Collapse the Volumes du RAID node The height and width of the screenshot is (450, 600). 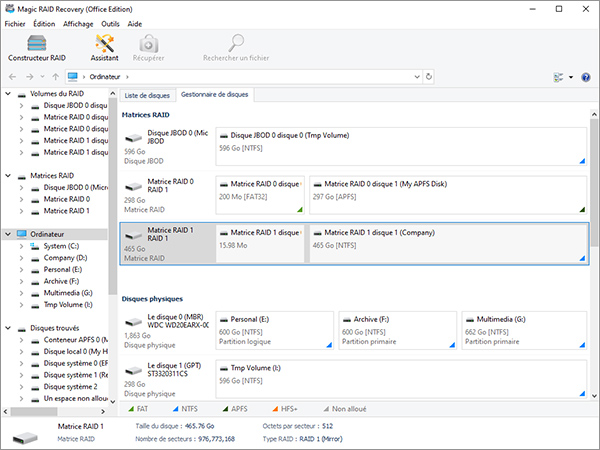click(8, 93)
